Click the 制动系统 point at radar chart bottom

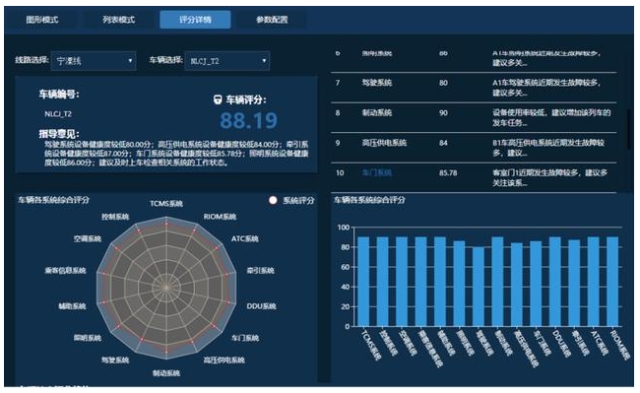point(166,351)
